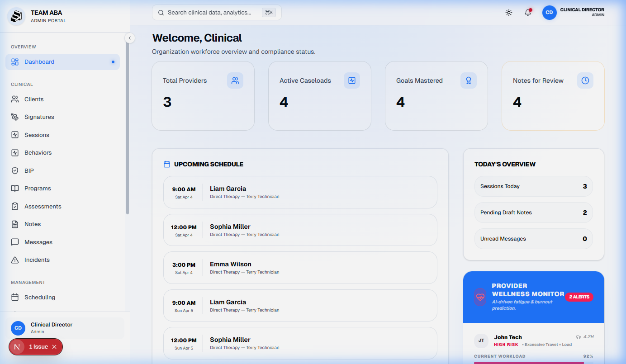Click the Dashboard grid icon
The image size is (626, 364).
pos(15,61)
